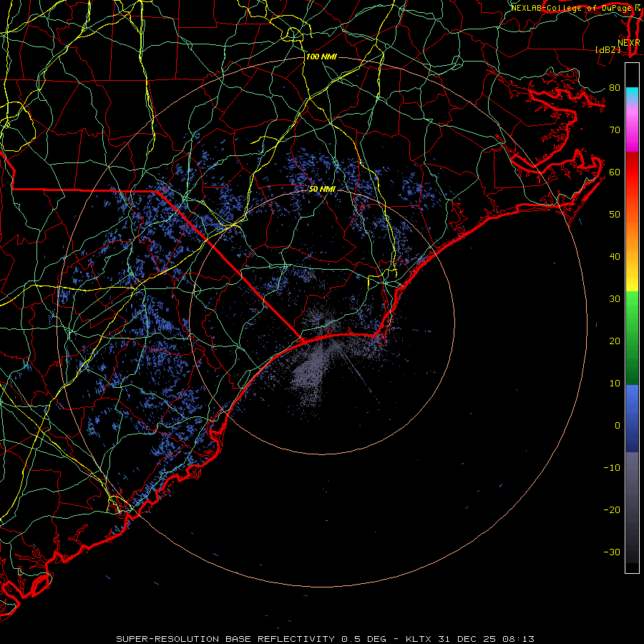
Task: Click the magenta 70 dBZ color band
Action: click(x=632, y=130)
